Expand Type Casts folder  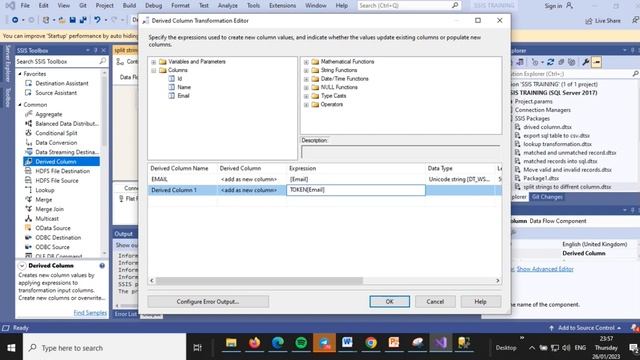[x=306, y=96]
